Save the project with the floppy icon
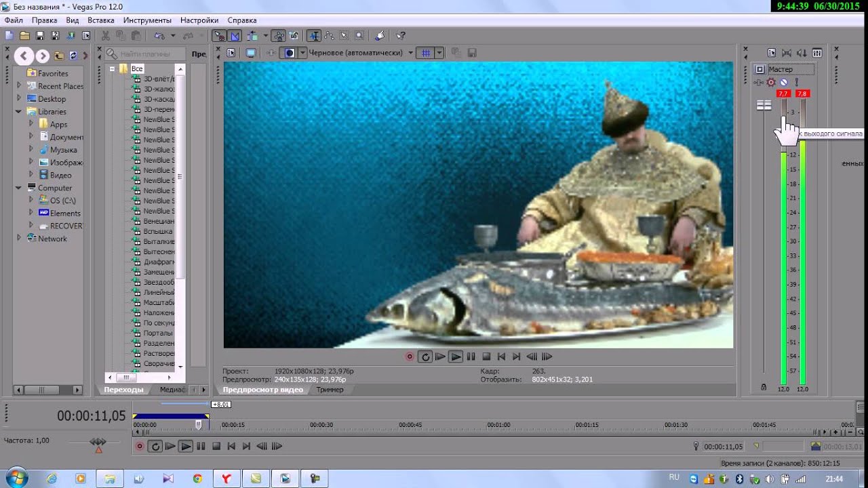868x488 pixels. point(40,35)
